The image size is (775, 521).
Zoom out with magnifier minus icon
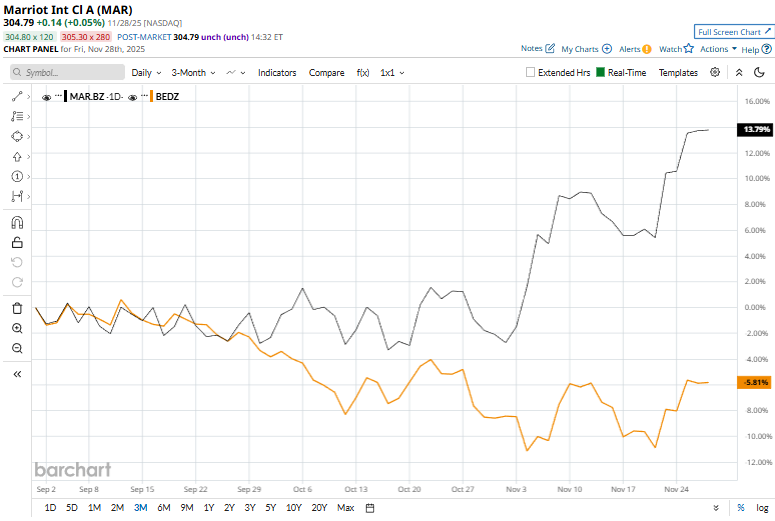click(17, 348)
